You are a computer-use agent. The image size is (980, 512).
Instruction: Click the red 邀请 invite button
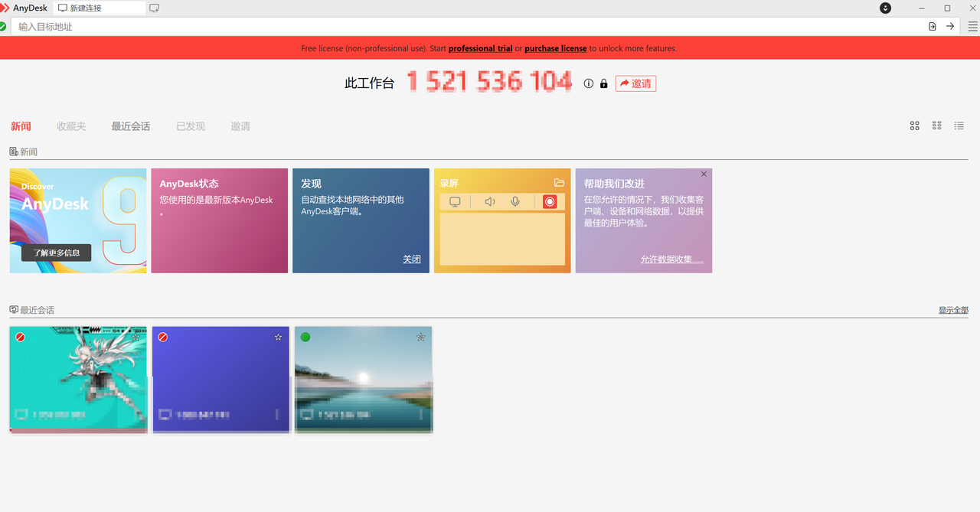pos(635,83)
